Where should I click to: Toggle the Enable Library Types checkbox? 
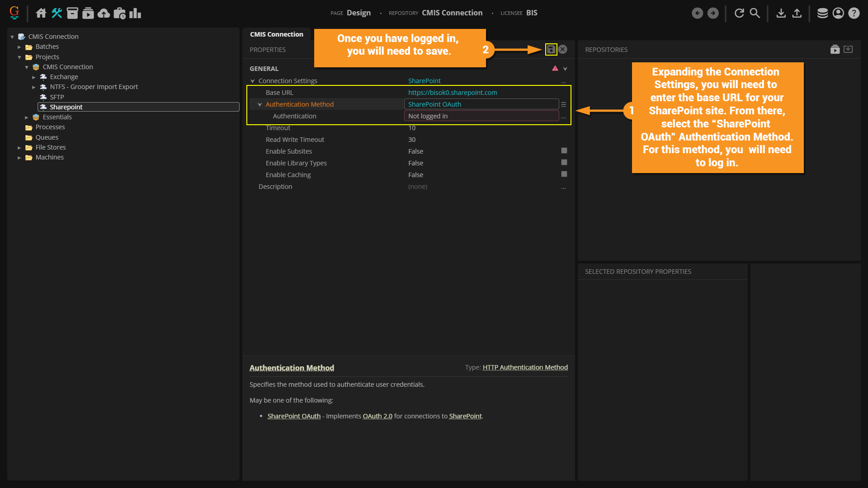(x=564, y=163)
